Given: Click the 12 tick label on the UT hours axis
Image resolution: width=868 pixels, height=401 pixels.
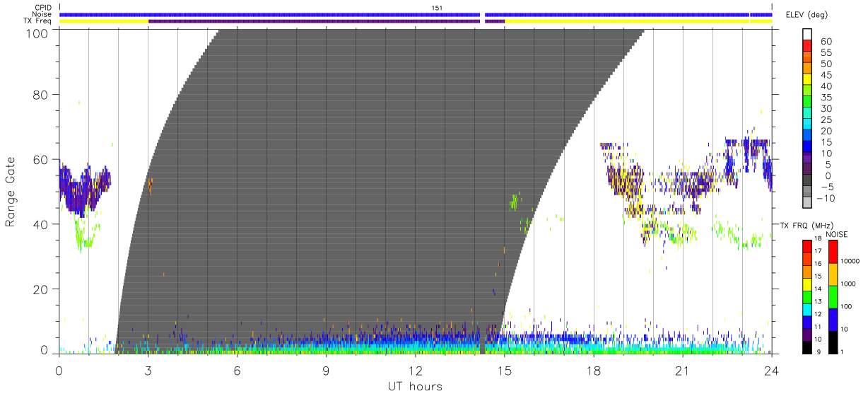Looking at the screenshot, I should click(416, 371).
